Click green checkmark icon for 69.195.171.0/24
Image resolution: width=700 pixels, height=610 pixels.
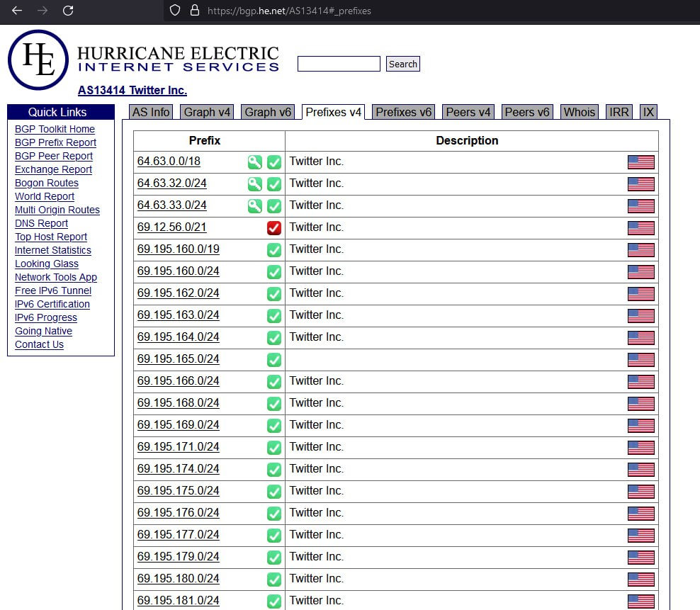pos(274,448)
